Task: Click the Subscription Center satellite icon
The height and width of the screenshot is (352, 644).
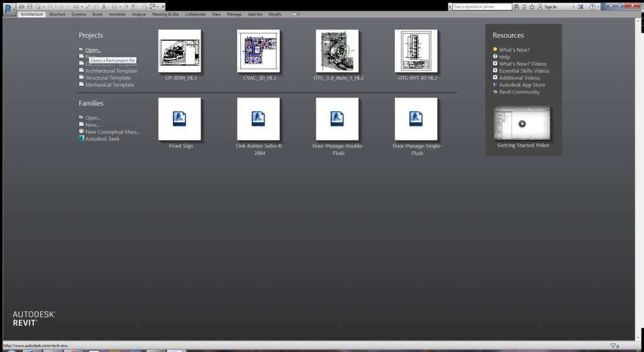Action: coord(524,6)
